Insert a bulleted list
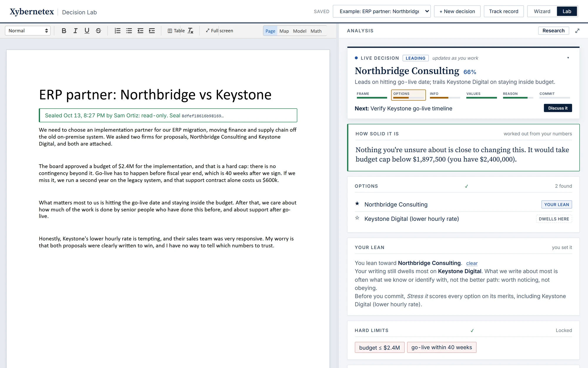 (129, 31)
